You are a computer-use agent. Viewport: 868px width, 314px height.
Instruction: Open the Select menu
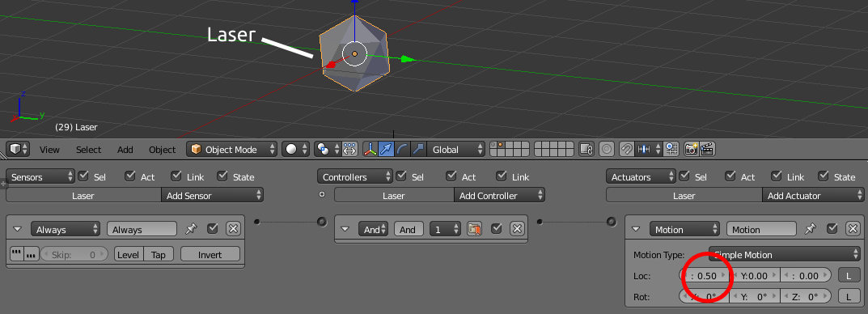coord(88,150)
